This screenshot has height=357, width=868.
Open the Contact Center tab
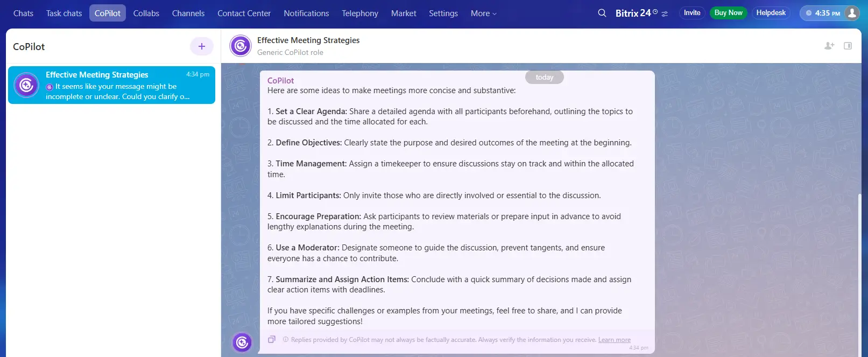pyautogui.click(x=244, y=13)
